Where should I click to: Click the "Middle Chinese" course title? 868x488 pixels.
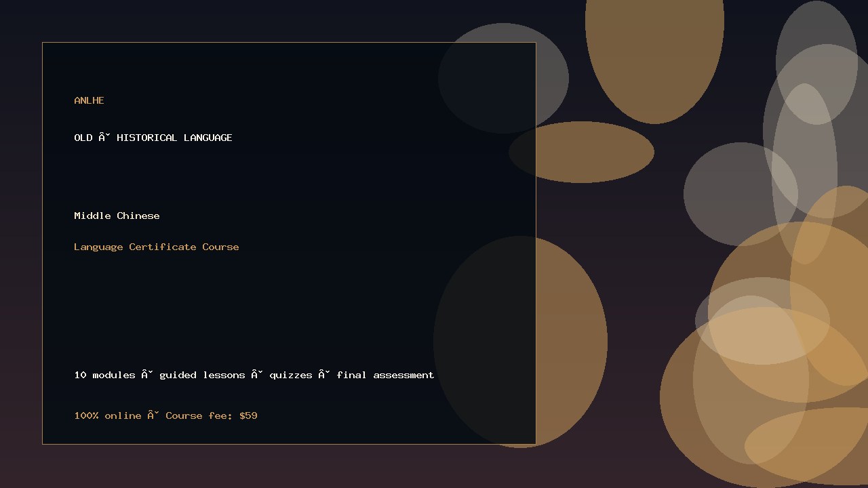[x=117, y=216]
